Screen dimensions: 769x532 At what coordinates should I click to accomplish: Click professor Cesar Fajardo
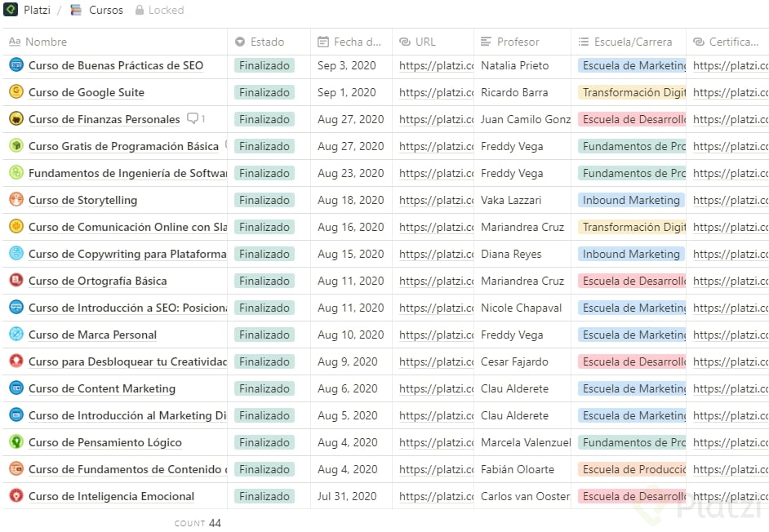point(514,361)
